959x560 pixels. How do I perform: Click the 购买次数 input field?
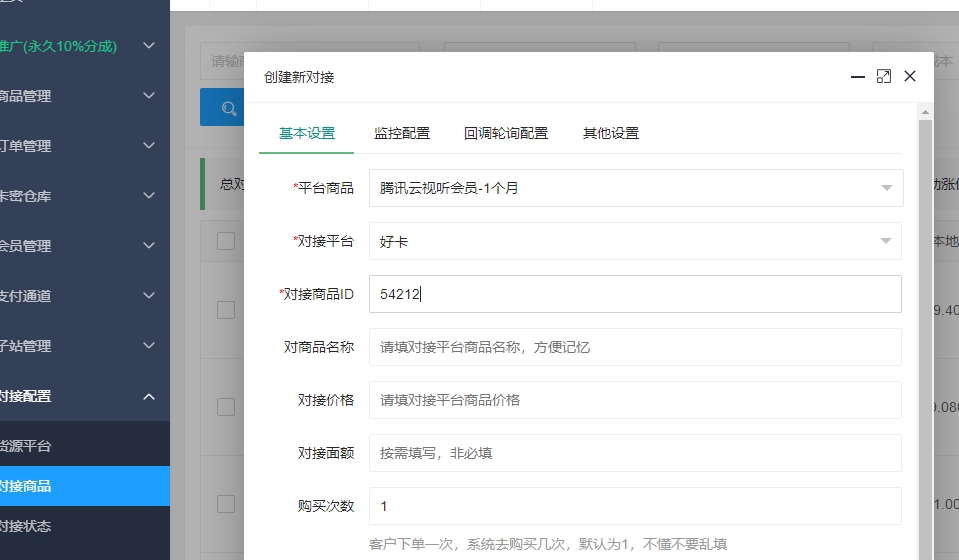pyautogui.click(x=635, y=506)
